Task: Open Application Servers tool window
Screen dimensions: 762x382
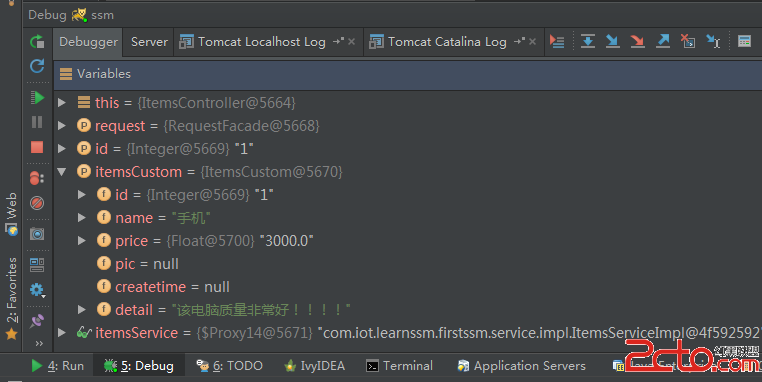Action: point(521,366)
